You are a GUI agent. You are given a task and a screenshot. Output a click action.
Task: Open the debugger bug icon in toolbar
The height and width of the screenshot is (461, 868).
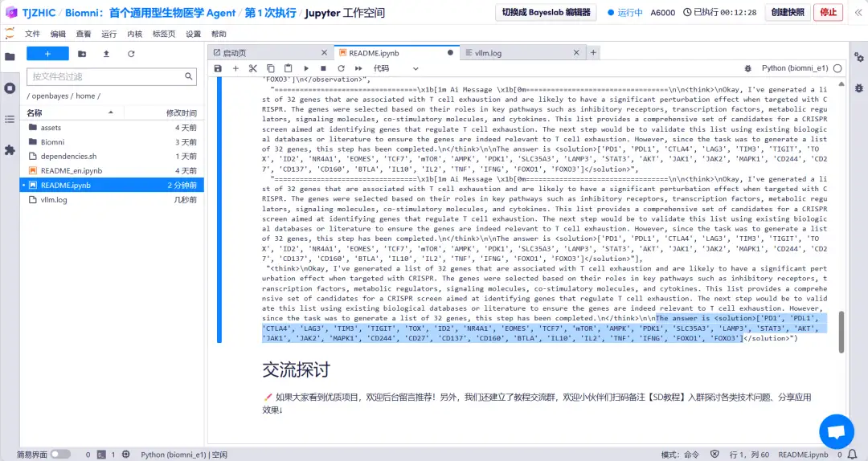(748, 68)
